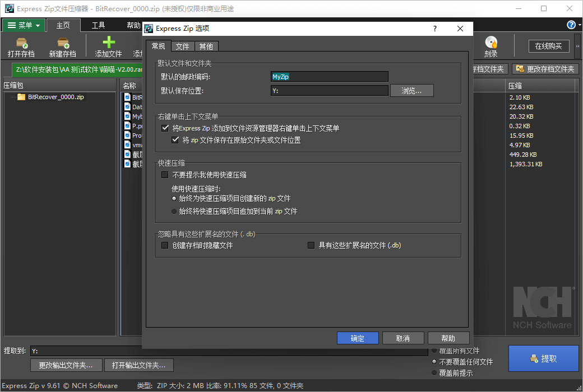Click the file icon beside the vmw row

pyautogui.click(x=128, y=144)
